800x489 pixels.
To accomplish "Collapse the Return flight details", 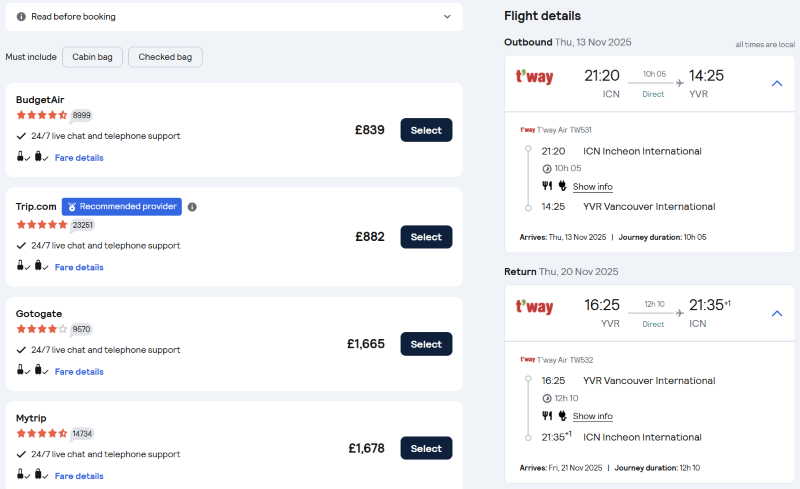I will point(777,314).
